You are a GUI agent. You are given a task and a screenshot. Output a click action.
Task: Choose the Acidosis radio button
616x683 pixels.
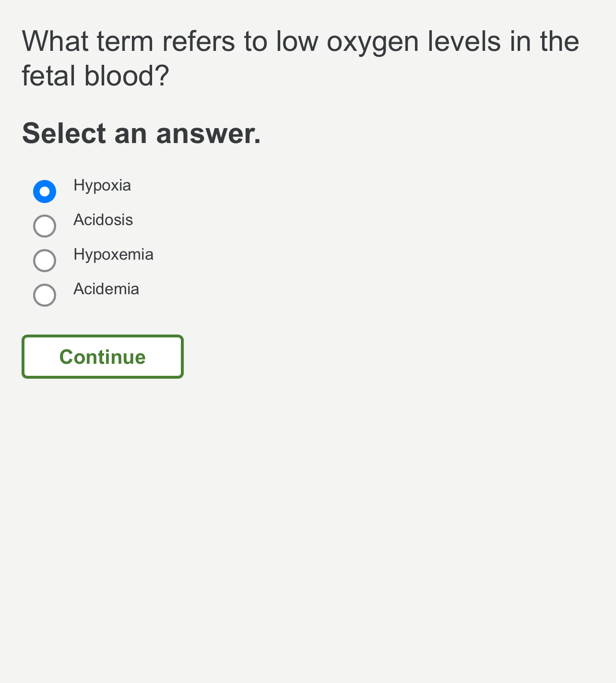point(45,226)
